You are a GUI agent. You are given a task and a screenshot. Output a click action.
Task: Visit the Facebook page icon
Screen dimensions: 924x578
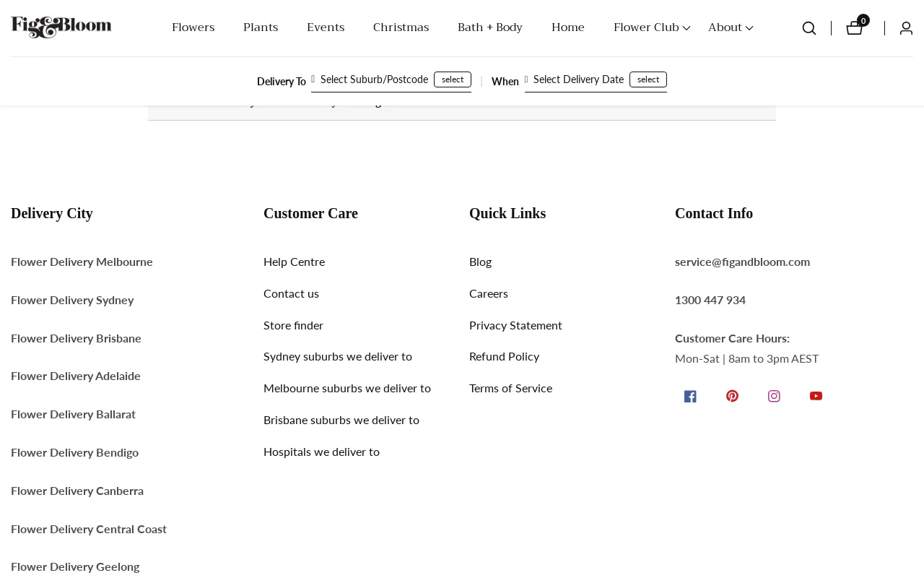point(690,396)
